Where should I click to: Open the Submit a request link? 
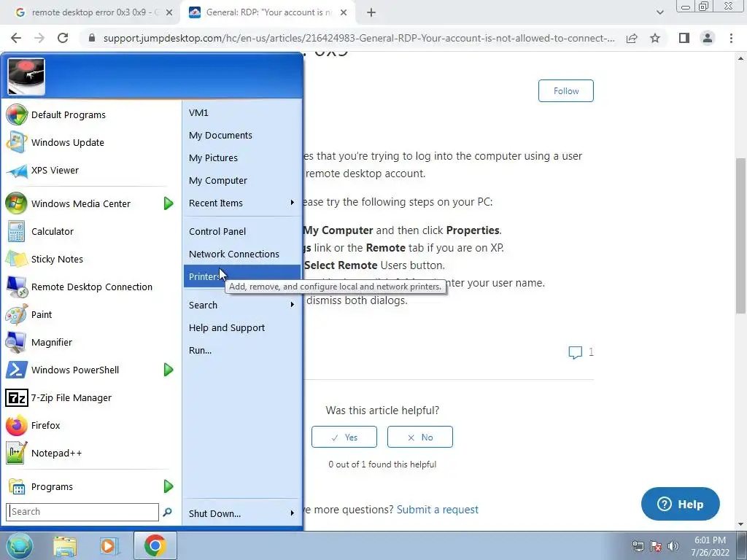(x=438, y=510)
